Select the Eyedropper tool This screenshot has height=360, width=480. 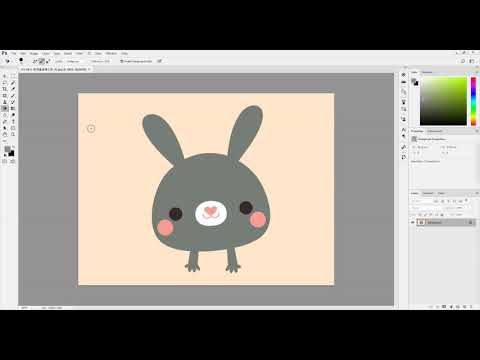[13, 89]
